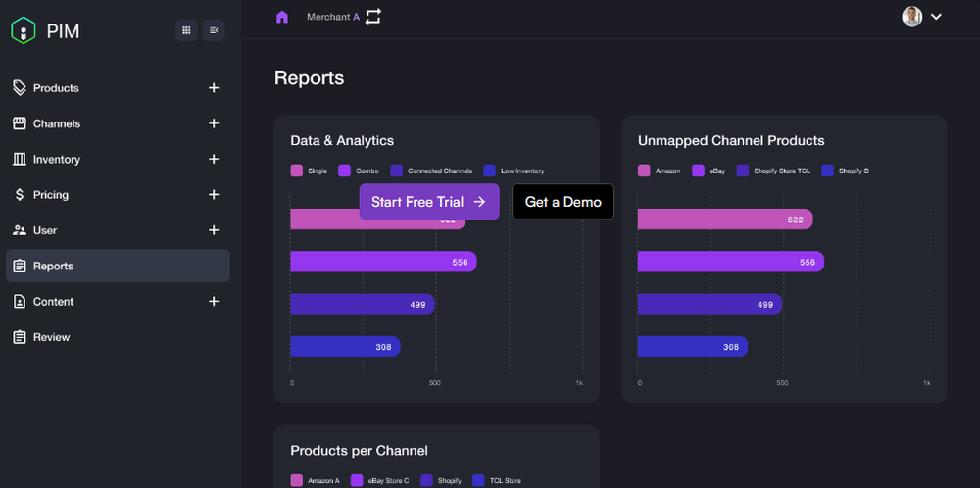Viewport: 980px width, 488px height.
Task: Expand Pricing with plus icon
Action: 214,194
